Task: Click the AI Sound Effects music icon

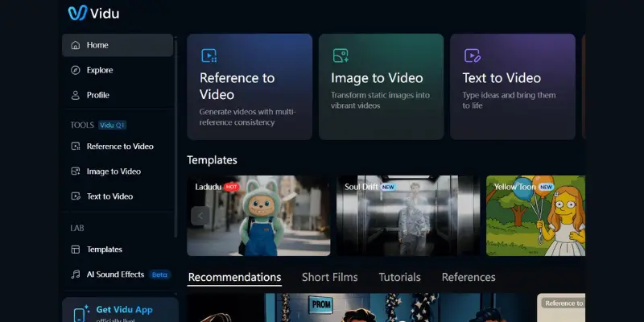Action: point(76,275)
